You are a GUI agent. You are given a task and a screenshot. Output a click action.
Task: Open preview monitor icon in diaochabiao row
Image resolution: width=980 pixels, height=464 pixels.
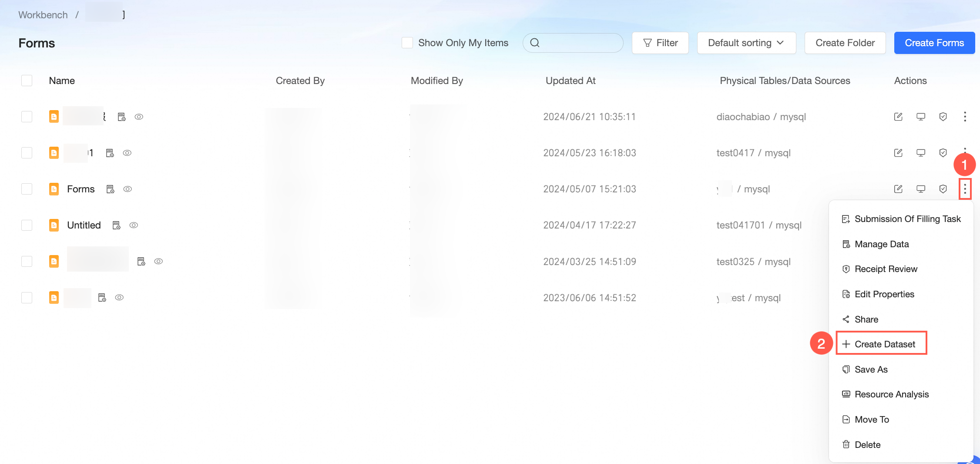tap(921, 117)
